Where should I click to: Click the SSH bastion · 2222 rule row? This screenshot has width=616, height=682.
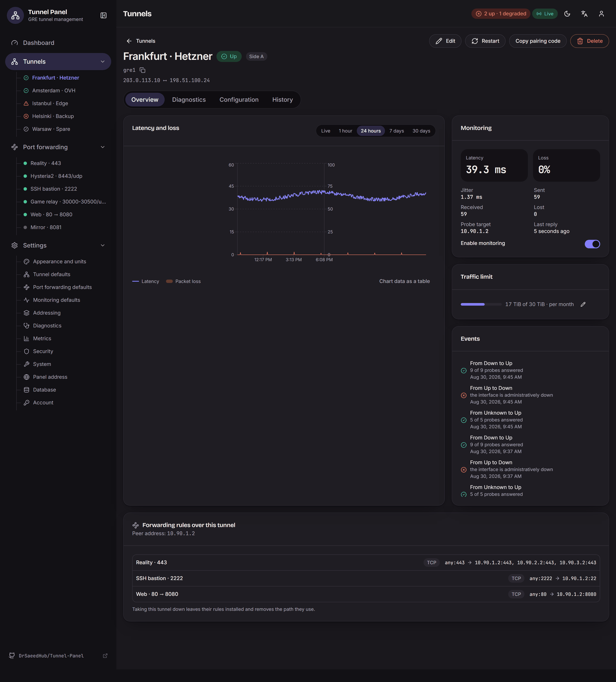click(366, 578)
